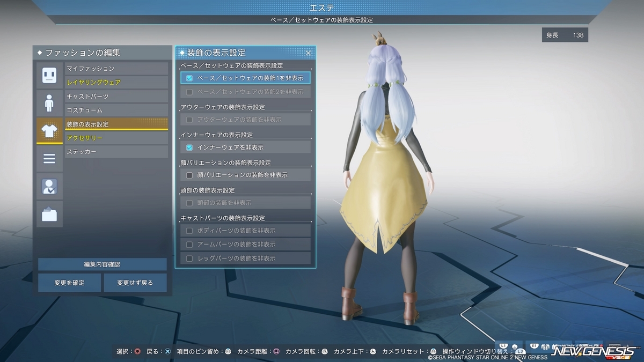The width and height of the screenshot is (644, 362).
Task: Click the 戻る cross button hint icon
Action: click(x=168, y=352)
